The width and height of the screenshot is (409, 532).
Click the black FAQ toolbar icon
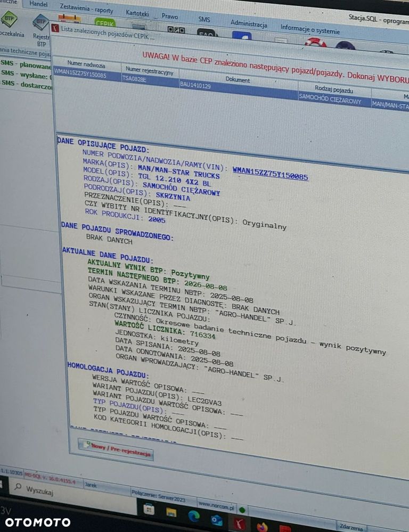click(207, 32)
